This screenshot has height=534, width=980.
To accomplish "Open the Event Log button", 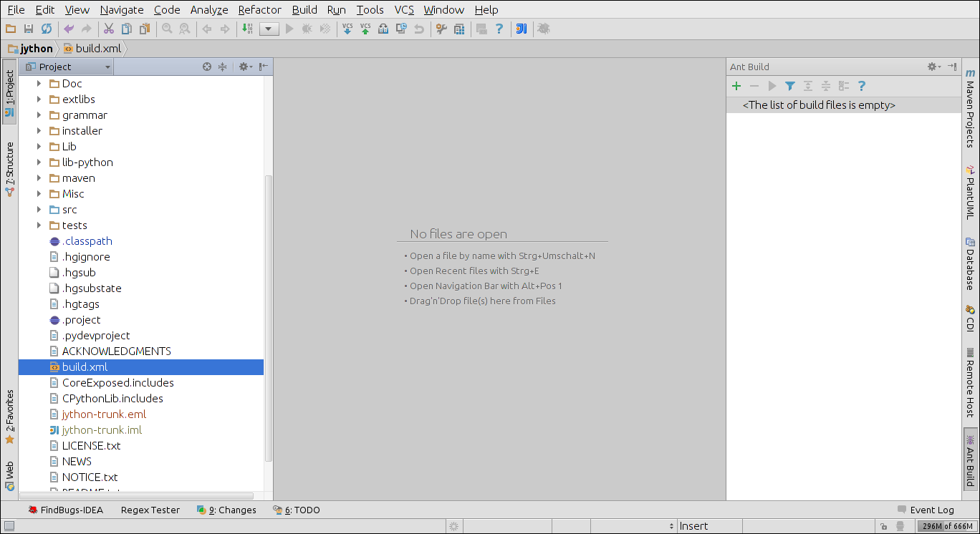I will click(x=926, y=510).
